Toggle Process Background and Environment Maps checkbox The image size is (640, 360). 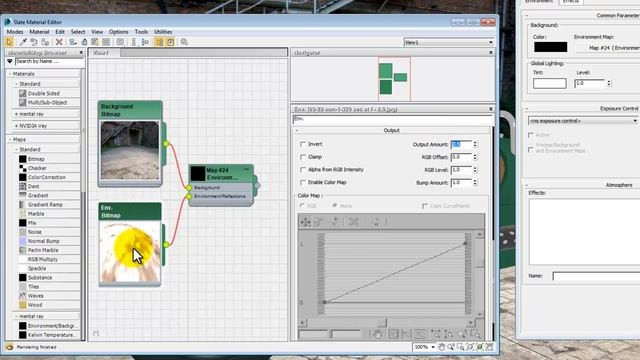(x=531, y=150)
